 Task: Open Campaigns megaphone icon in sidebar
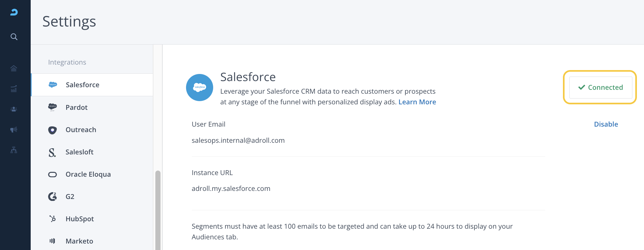click(14, 130)
